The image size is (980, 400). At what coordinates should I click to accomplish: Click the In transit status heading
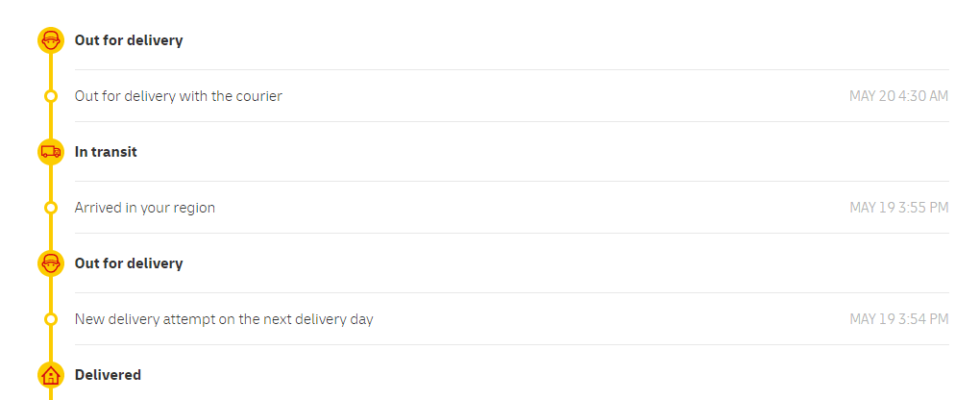(x=106, y=152)
